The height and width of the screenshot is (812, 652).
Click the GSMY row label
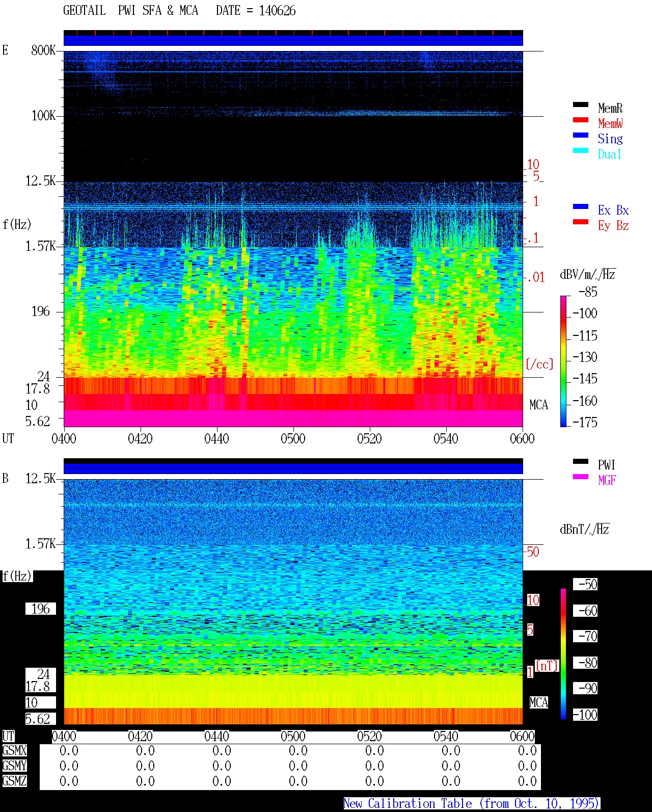pyautogui.click(x=14, y=766)
